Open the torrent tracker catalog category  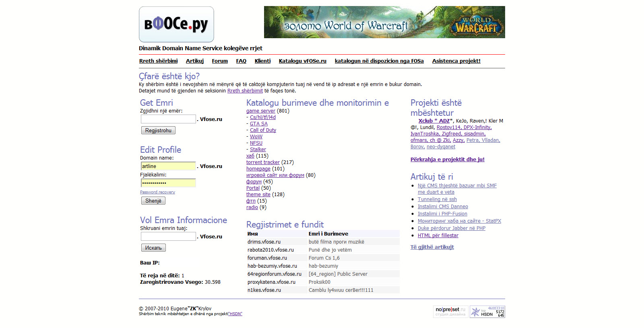tap(263, 162)
